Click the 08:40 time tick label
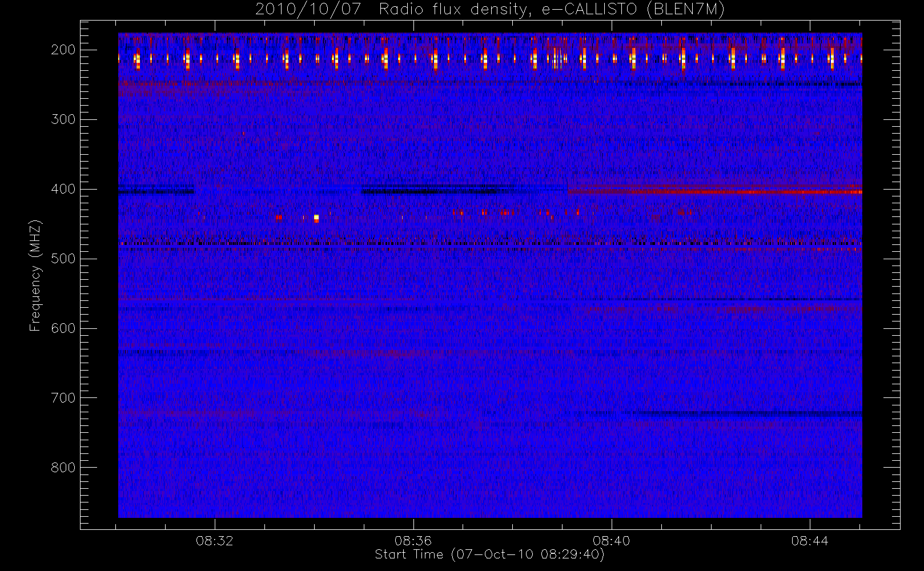 click(611, 541)
